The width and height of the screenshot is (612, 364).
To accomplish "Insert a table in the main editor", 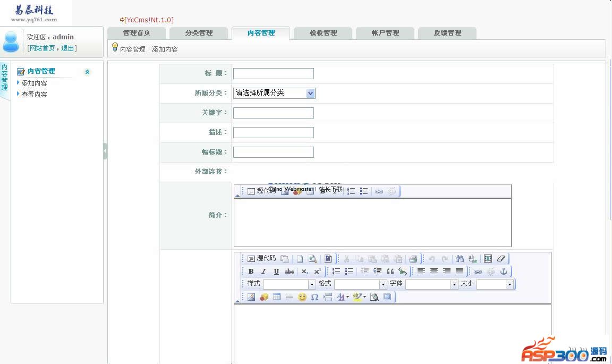I will click(x=276, y=297).
